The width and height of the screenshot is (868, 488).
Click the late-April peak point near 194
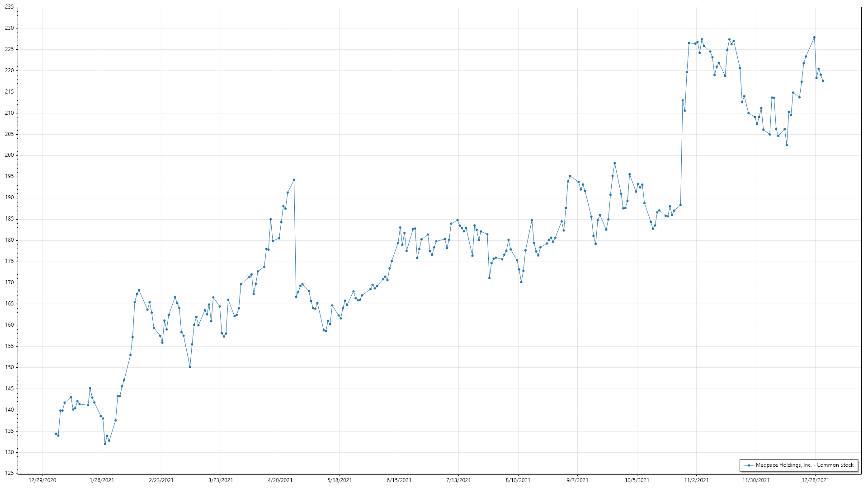(x=294, y=180)
